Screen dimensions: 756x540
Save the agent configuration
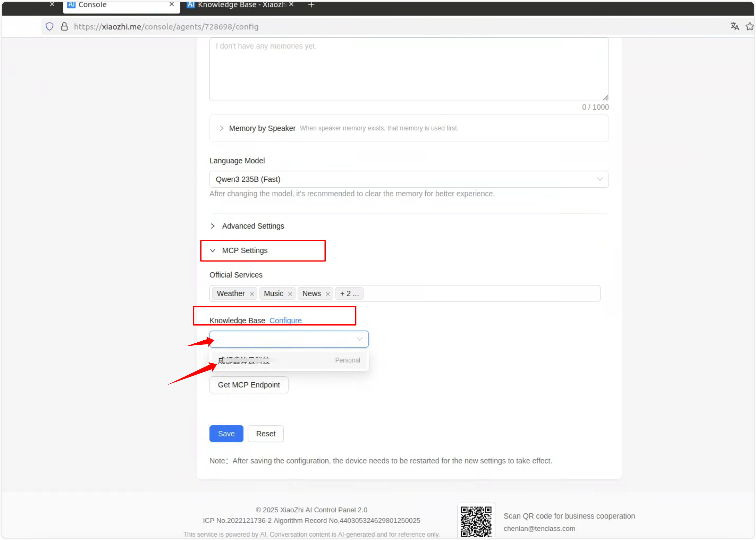[226, 434]
